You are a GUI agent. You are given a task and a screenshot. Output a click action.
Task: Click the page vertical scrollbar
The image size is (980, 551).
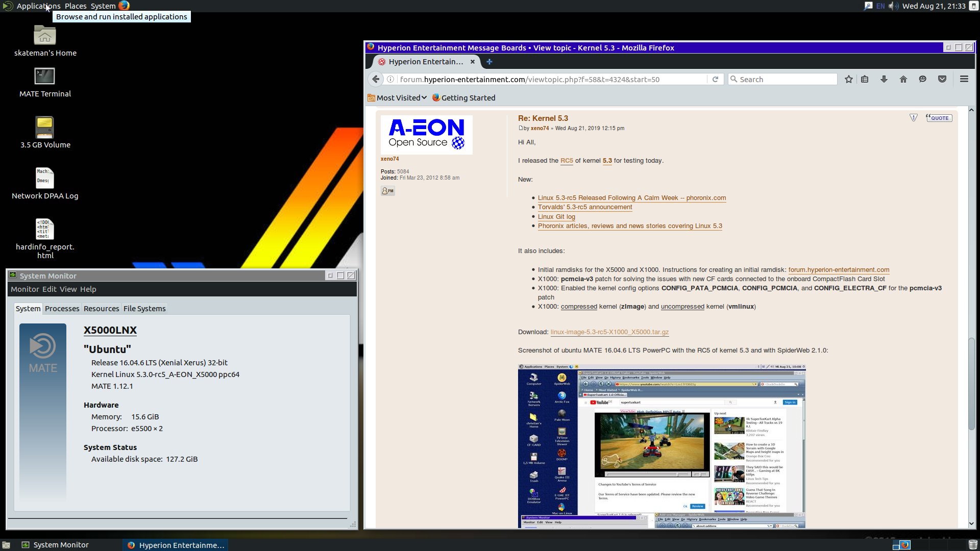(971, 383)
